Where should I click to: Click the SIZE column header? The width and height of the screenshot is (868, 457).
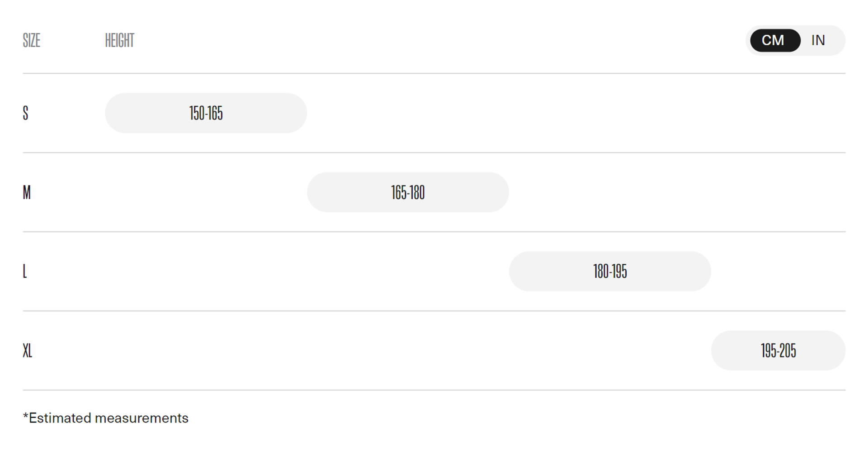(32, 40)
